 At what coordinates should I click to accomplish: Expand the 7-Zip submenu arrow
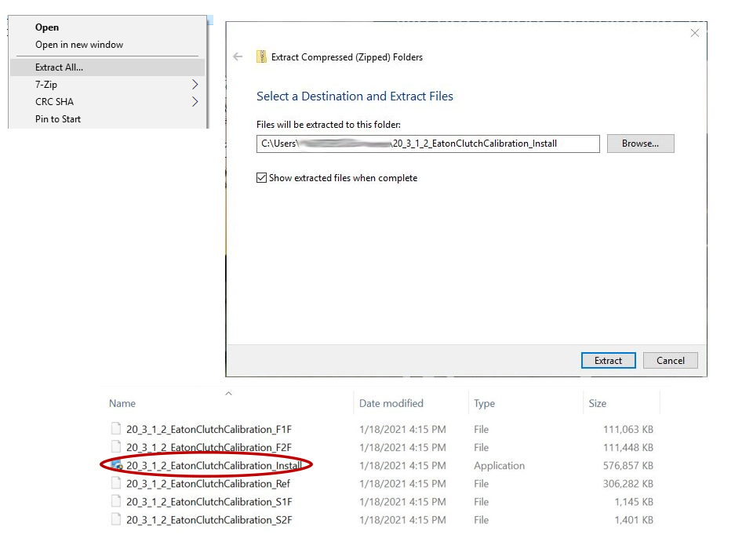click(x=195, y=85)
